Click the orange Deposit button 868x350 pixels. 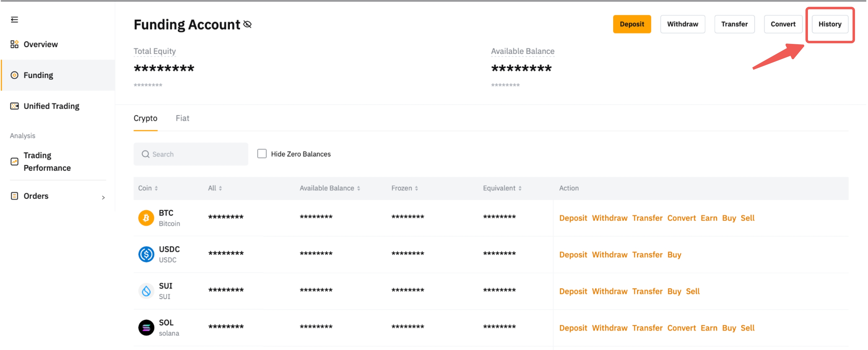[x=631, y=24]
